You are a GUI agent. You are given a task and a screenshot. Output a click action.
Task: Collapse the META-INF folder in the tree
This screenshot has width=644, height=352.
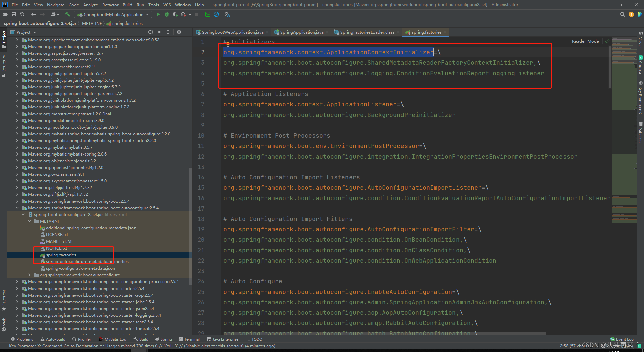tap(29, 221)
